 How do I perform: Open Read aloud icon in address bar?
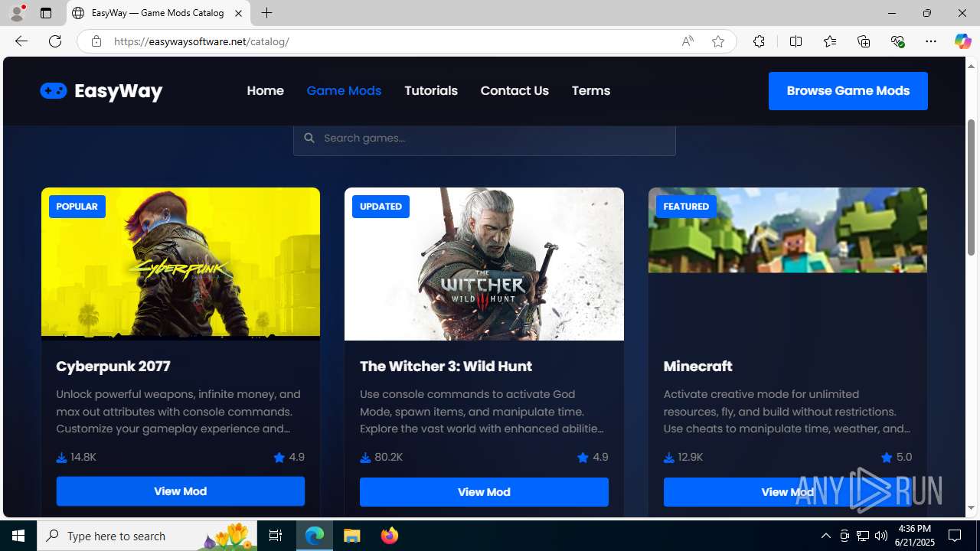click(688, 41)
